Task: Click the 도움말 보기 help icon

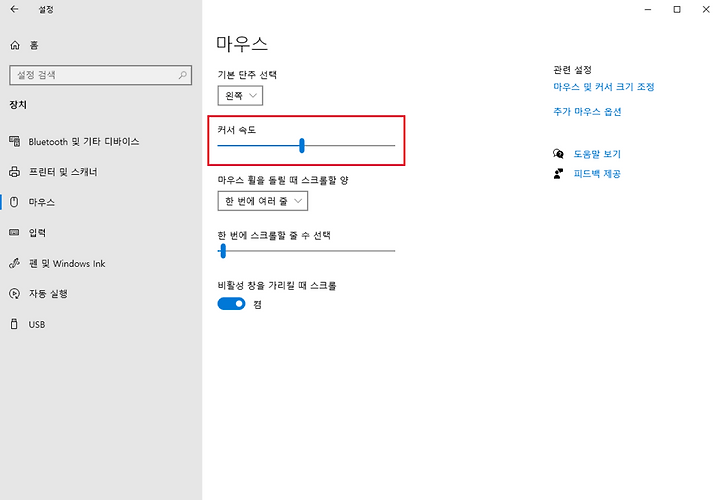Action: pyautogui.click(x=558, y=154)
